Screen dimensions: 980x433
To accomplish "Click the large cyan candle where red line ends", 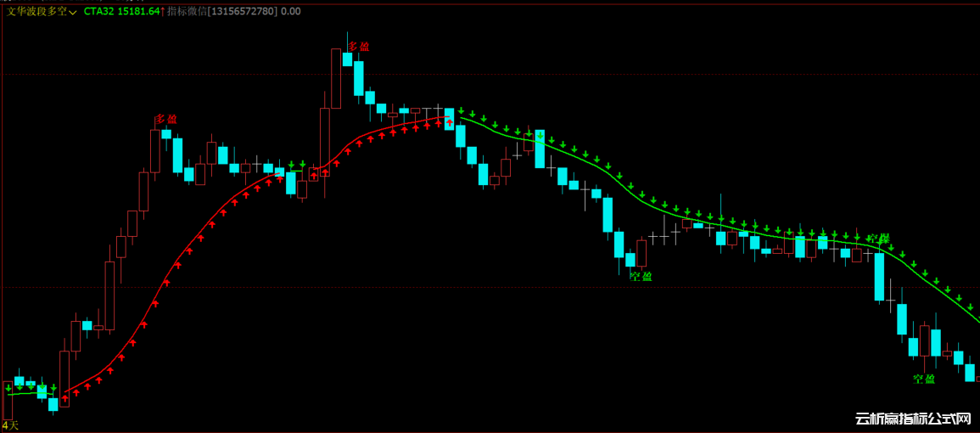I will coord(450,117).
